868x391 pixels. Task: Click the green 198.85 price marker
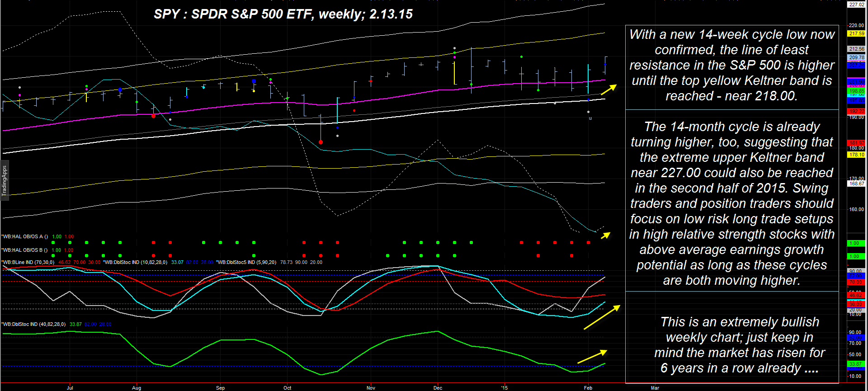pyautogui.click(x=856, y=91)
